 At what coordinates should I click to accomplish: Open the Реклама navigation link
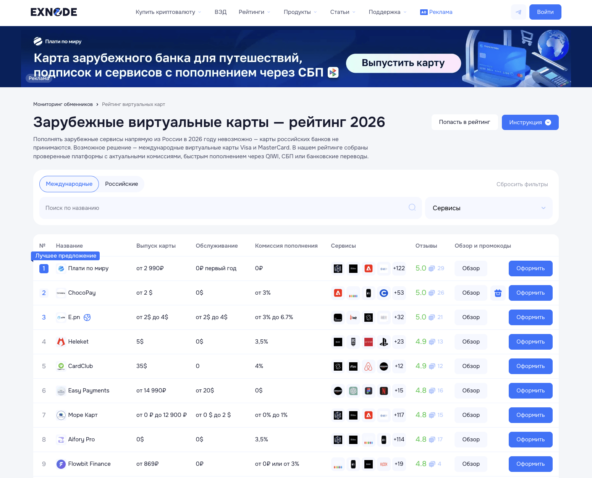(x=436, y=12)
